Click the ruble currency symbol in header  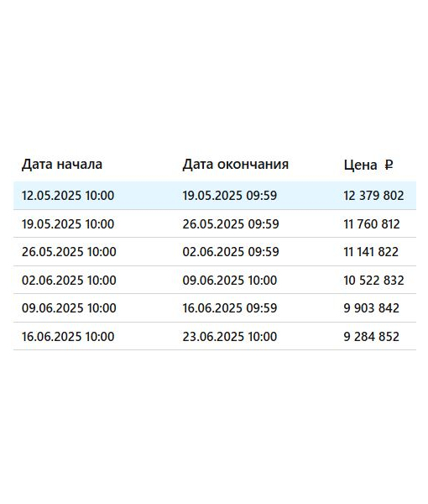(389, 165)
